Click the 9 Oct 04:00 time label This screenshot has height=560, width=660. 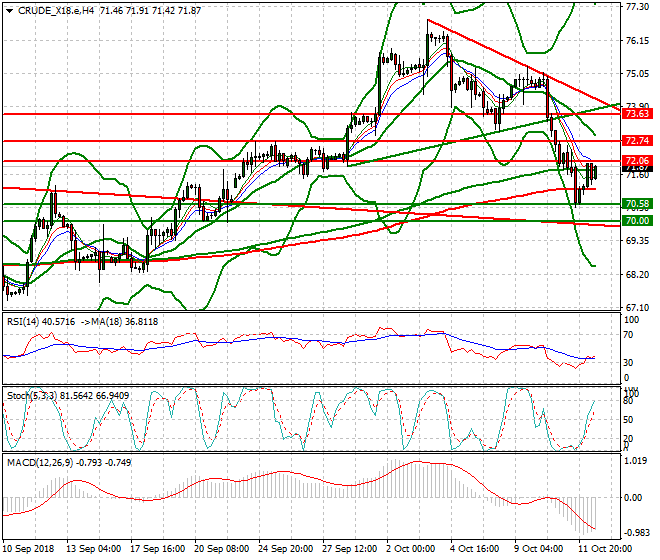[539, 549]
